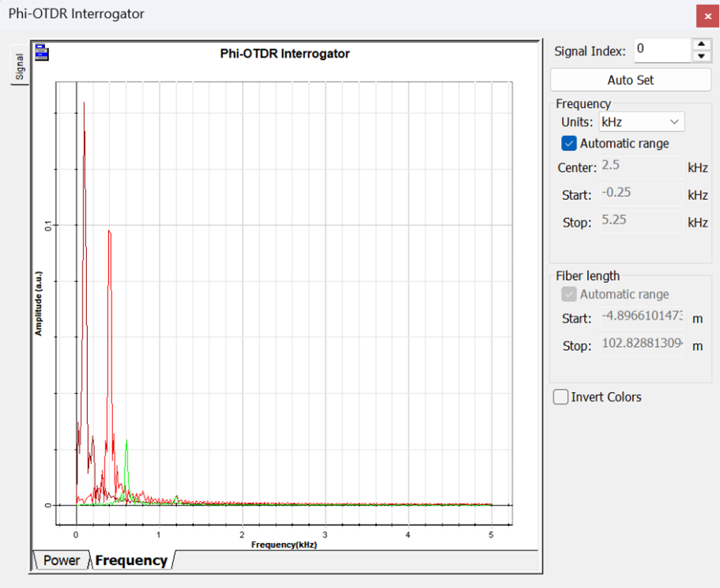This screenshot has height=588, width=720.
Task: Click the Fiber length Stop field
Action: [640, 345]
